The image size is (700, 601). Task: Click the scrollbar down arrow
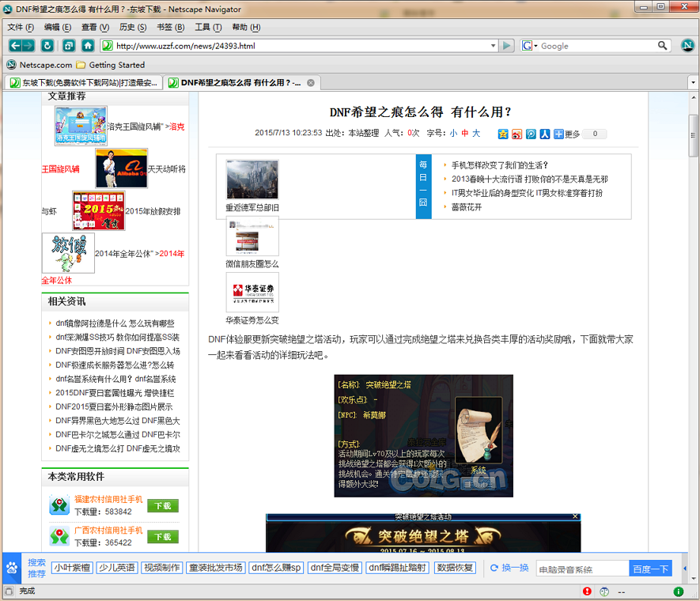(x=694, y=579)
